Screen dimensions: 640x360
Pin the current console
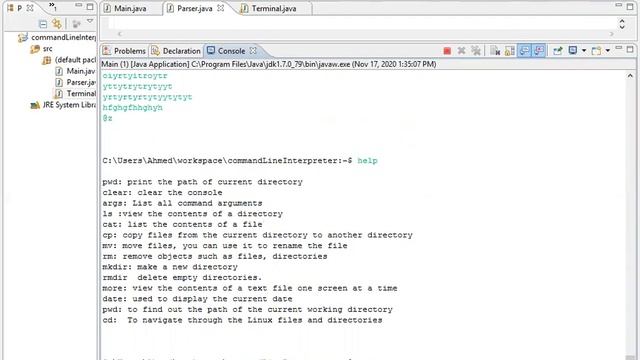558,51
